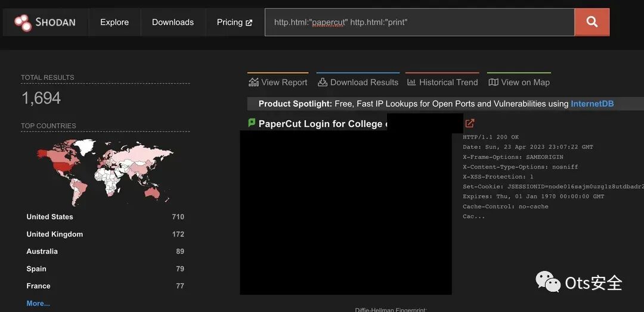This screenshot has height=312, width=644.
Task: Open the Downloads page
Action: pyautogui.click(x=173, y=23)
